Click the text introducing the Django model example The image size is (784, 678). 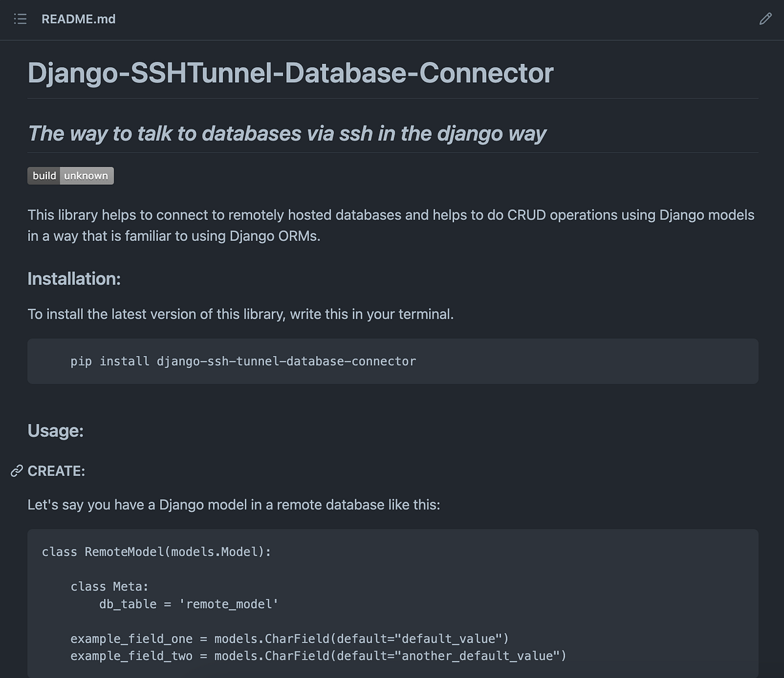pos(233,505)
